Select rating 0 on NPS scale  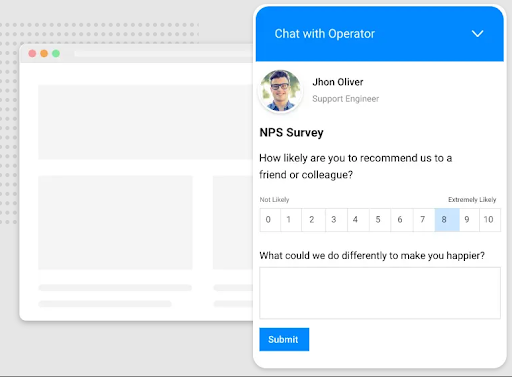(270, 220)
